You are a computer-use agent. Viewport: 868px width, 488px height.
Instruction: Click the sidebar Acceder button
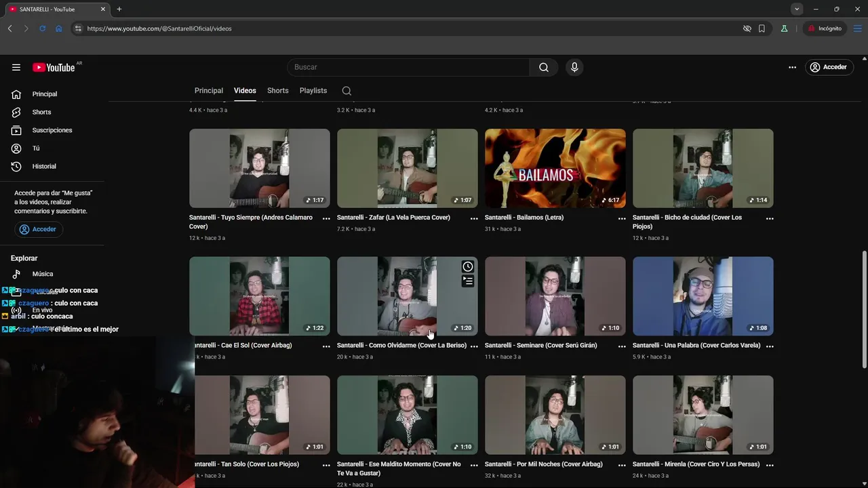point(38,229)
